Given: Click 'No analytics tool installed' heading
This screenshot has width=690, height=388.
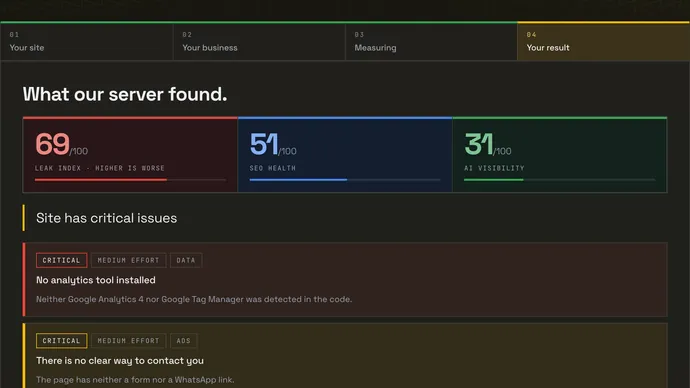Looking at the screenshot, I should [96, 280].
